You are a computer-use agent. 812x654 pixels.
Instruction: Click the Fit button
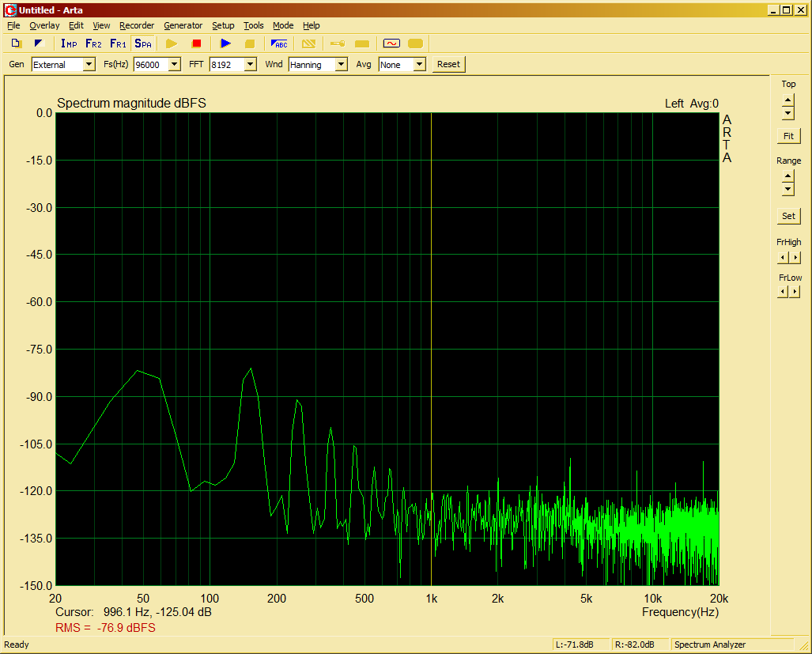789,136
